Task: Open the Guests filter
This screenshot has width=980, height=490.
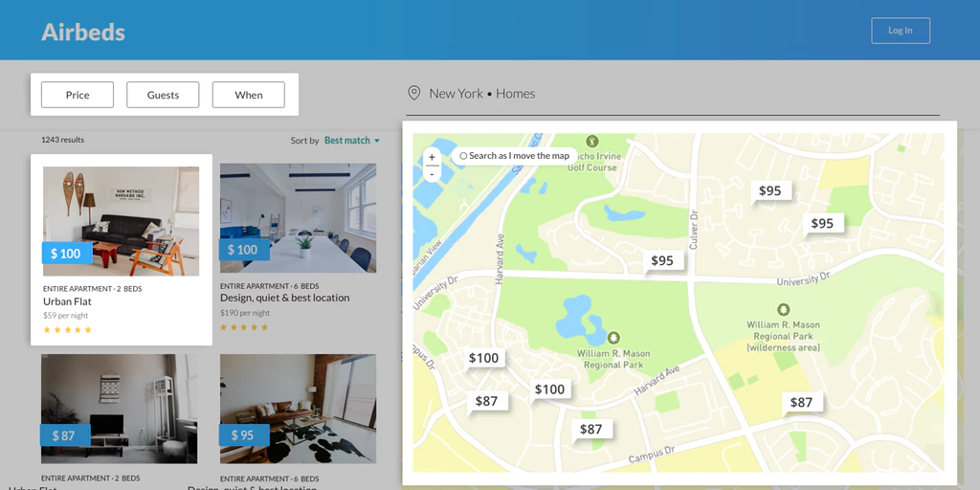Action: (163, 95)
